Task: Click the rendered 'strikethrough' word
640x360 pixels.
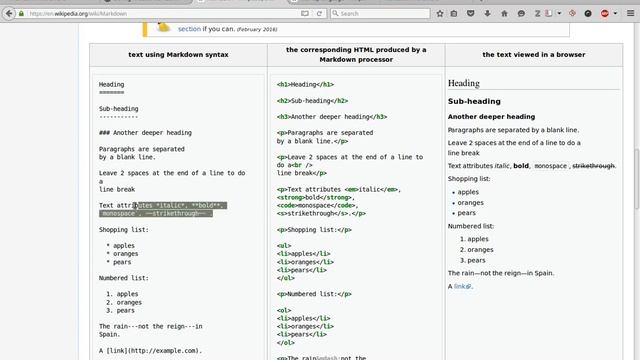Action: (593, 166)
